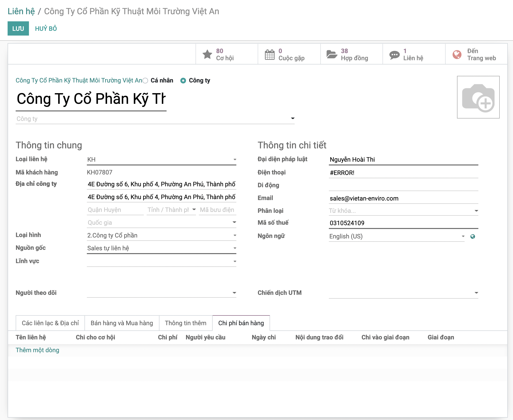513x420 pixels.
Task: Click the chat bubble icon for Liên hệ
Action: tap(394, 55)
